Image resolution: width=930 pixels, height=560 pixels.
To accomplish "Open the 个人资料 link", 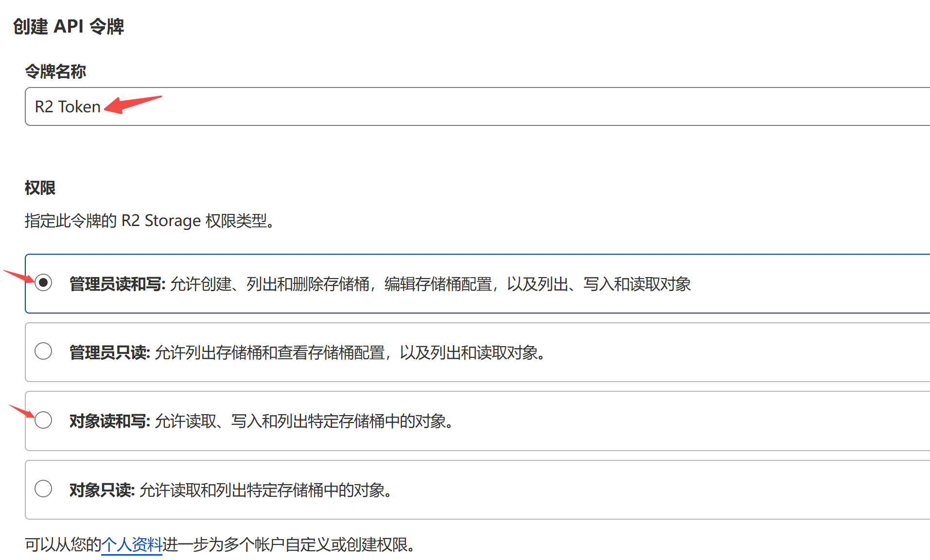I will coord(132,544).
